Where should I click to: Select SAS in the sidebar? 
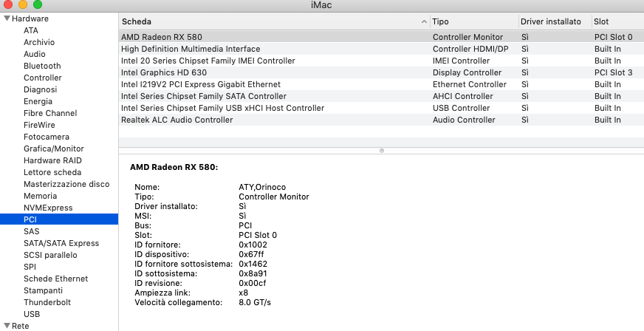click(32, 231)
